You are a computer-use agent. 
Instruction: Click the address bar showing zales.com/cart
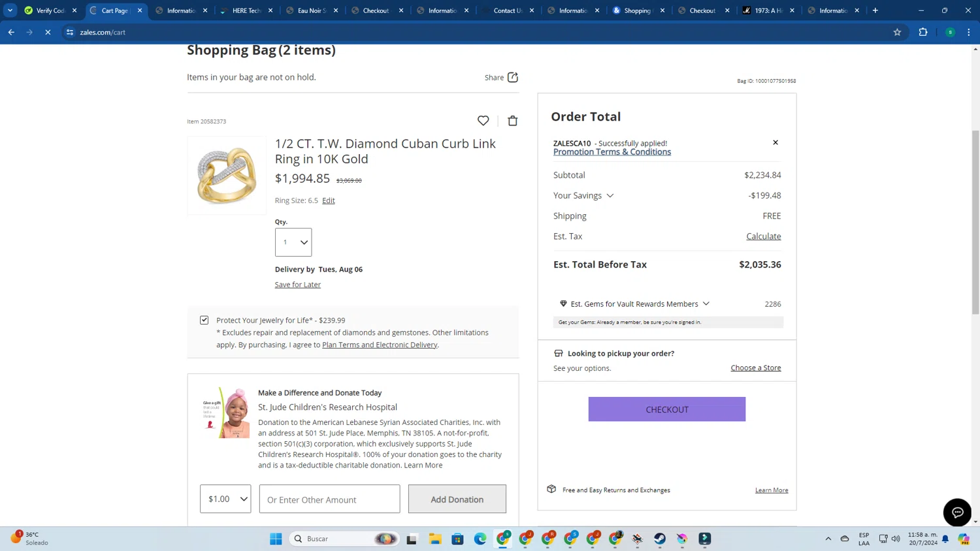pyautogui.click(x=483, y=32)
